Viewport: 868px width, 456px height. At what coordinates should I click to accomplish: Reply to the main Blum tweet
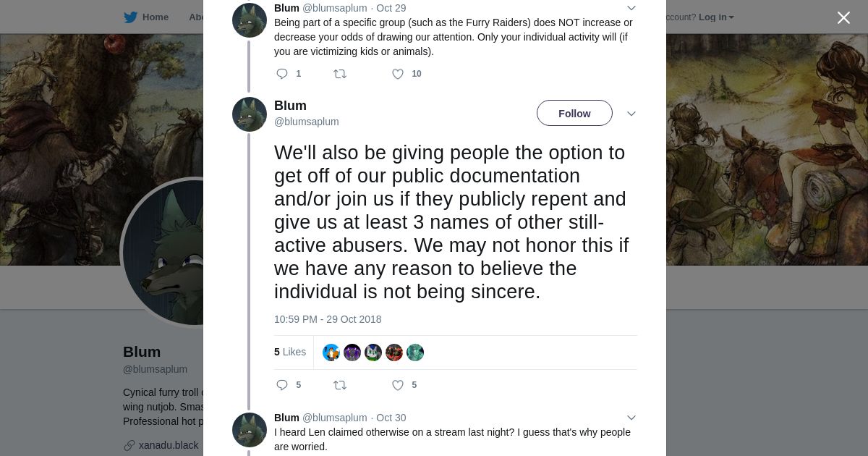click(282, 385)
